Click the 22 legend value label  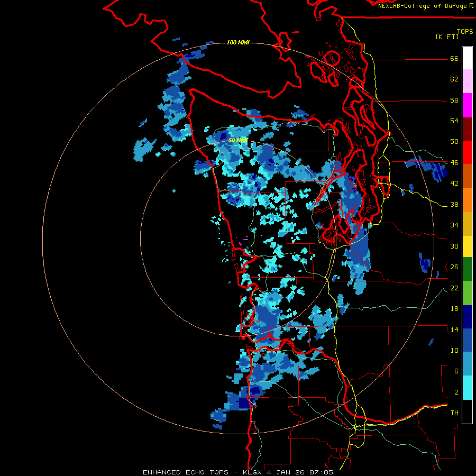click(x=454, y=288)
